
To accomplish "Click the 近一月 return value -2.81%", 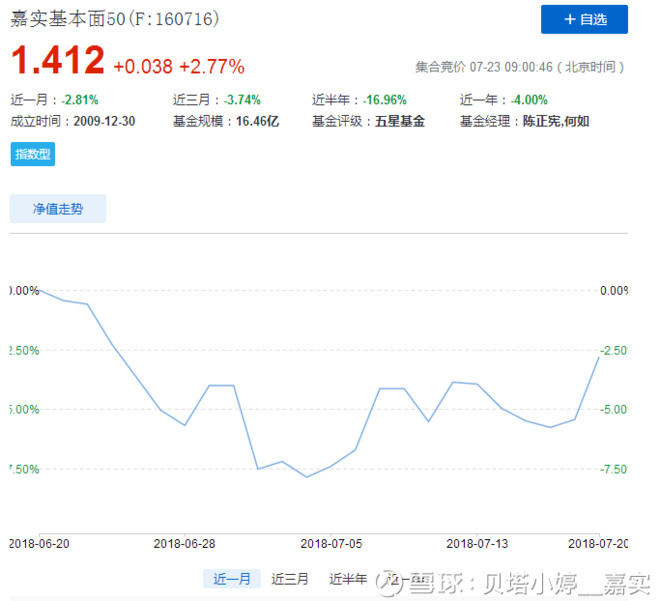I will coord(80,100).
